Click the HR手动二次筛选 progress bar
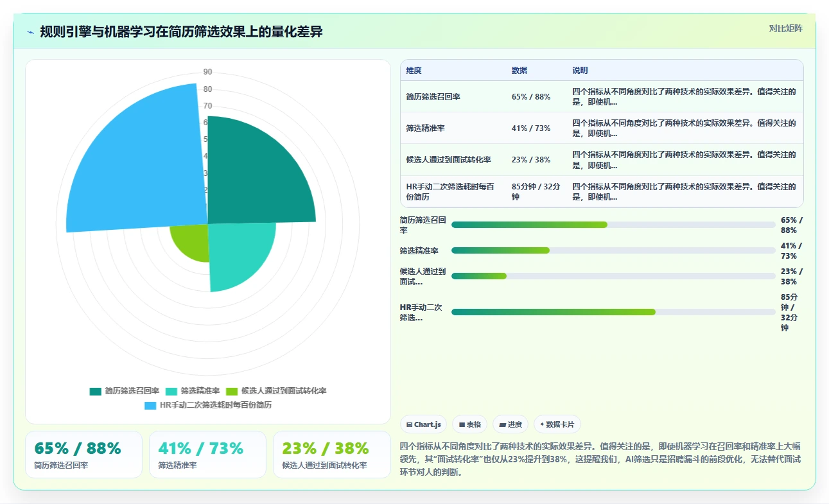The height and width of the screenshot is (504, 829). [x=613, y=312]
